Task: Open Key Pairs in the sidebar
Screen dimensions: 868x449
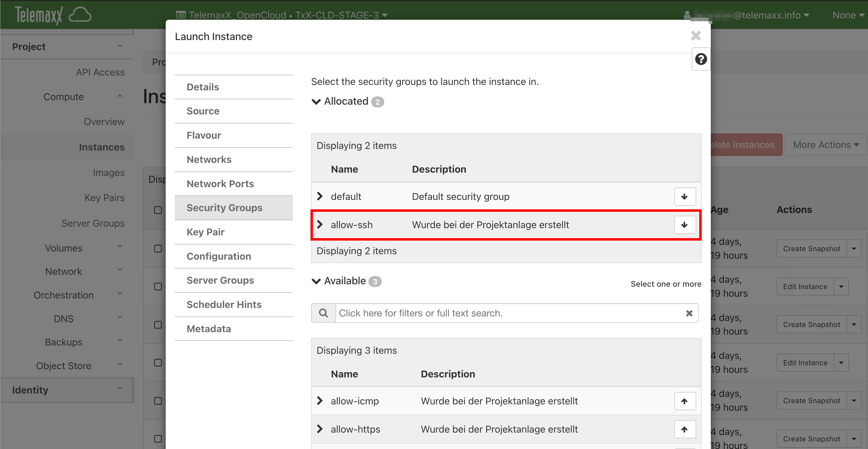Action: coord(104,198)
